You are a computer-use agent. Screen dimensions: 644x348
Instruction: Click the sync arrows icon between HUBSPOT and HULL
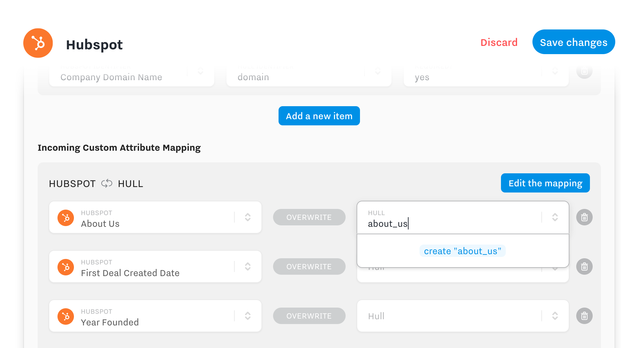[x=107, y=184]
